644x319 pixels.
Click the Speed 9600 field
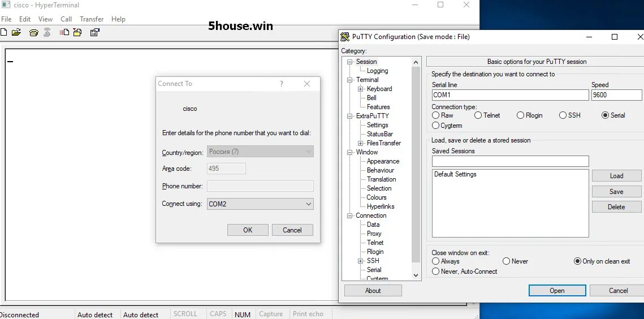pos(616,95)
